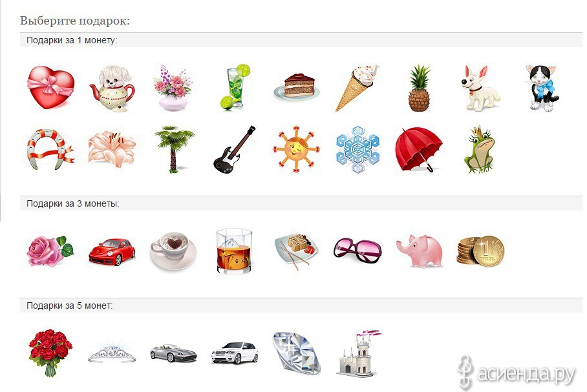Choose the ice cream cone gift
Screen dimensions: 587x392
coord(357,88)
